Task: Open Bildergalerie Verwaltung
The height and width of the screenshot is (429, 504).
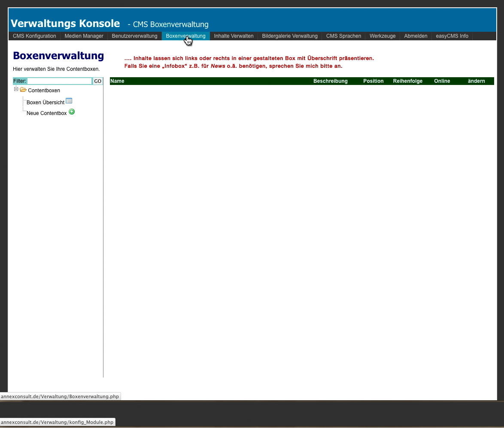Action: (290, 36)
